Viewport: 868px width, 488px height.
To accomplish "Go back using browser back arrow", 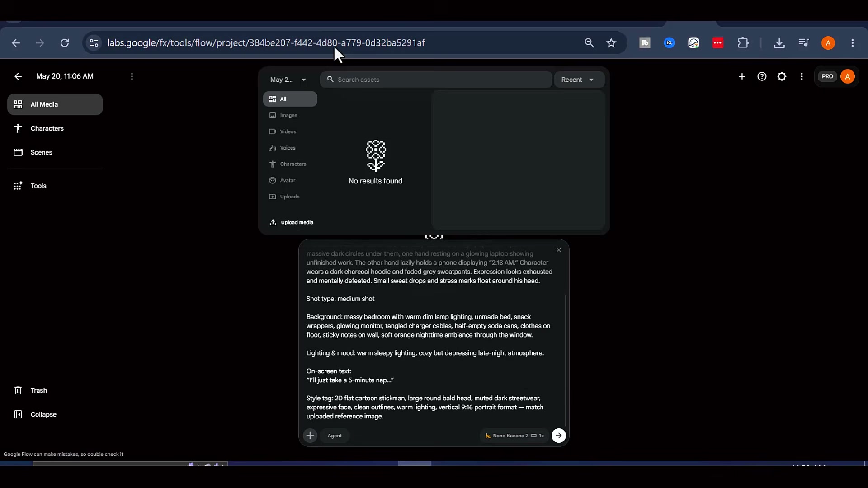I will [16, 43].
